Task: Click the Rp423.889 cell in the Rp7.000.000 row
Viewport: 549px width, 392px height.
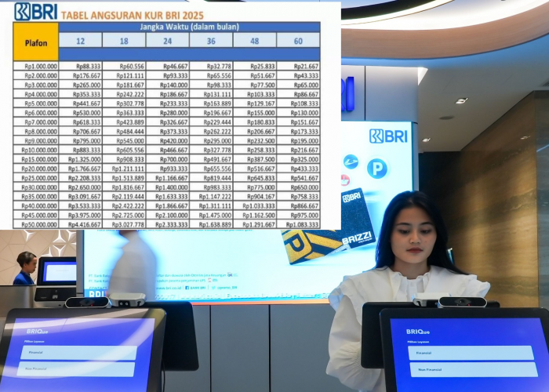Action: (x=124, y=122)
